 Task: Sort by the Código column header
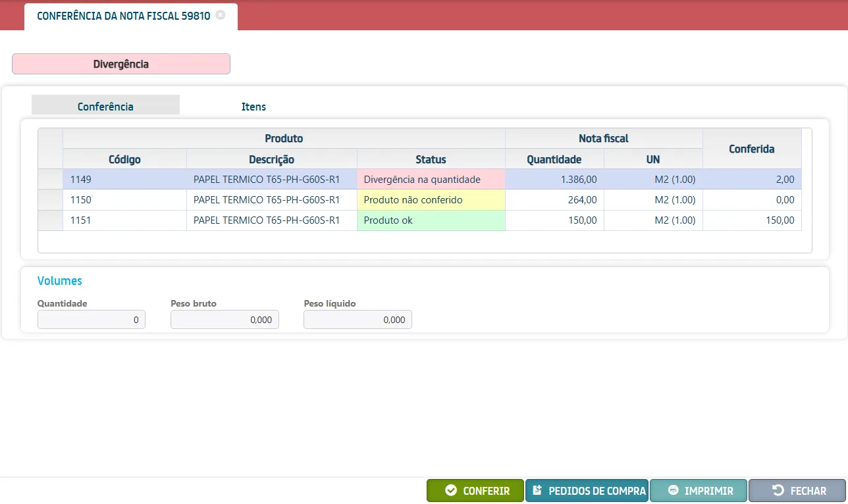click(x=124, y=159)
